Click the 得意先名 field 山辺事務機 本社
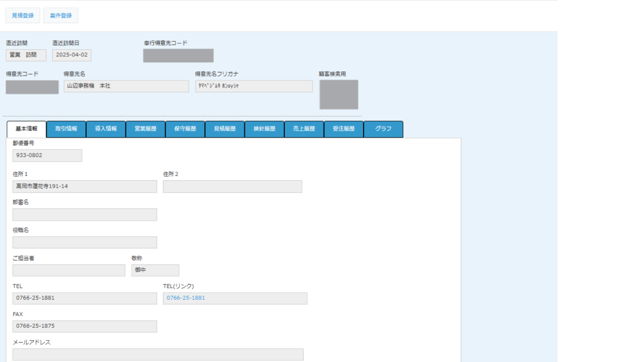Viewport: 644px width, 362px height. tap(126, 86)
